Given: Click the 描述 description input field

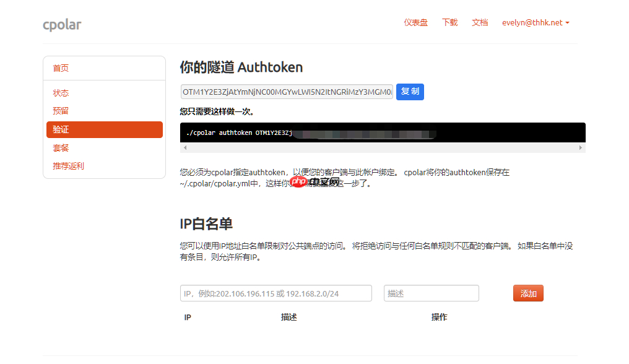Looking at the screenshot, I should point(431,293).
